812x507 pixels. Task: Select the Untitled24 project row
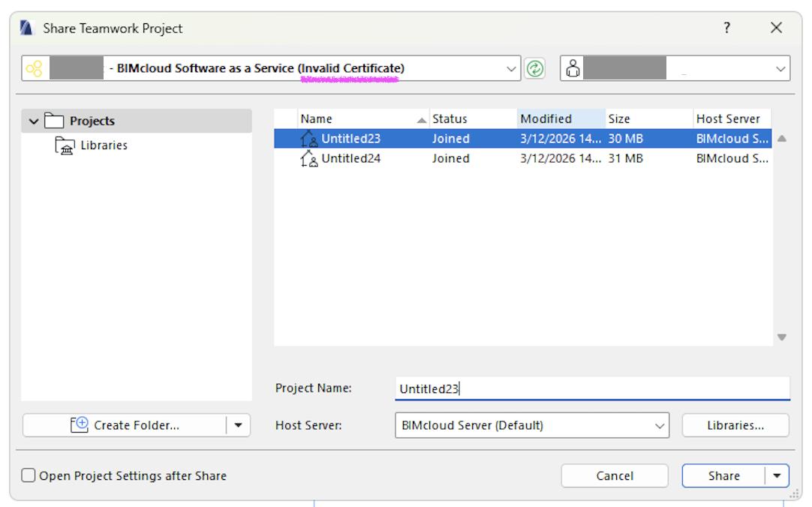[522, 158]
